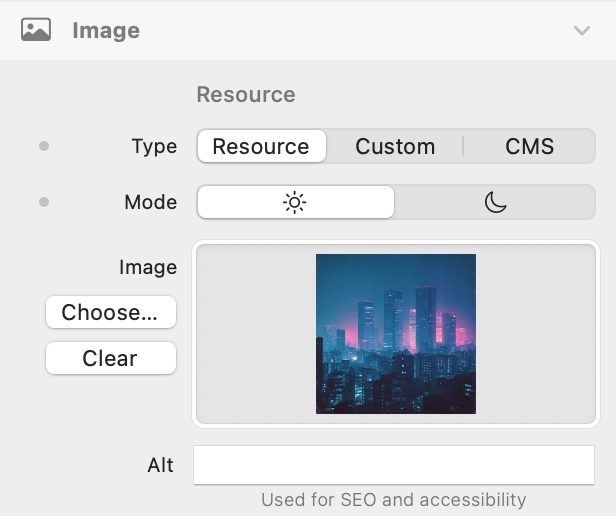Click the gray Resource heading text
The image size is (616, 516).
coord(246,95)
